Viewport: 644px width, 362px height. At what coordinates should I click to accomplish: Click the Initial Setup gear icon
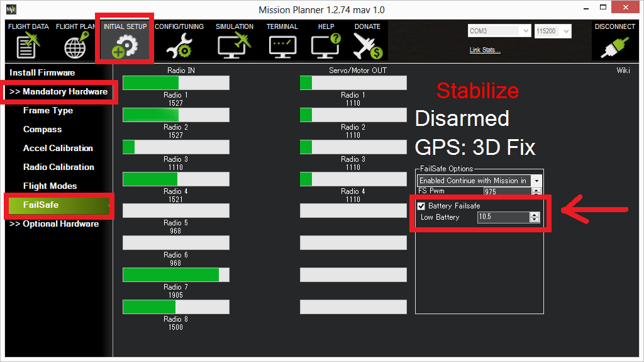[x=125, y=45]
